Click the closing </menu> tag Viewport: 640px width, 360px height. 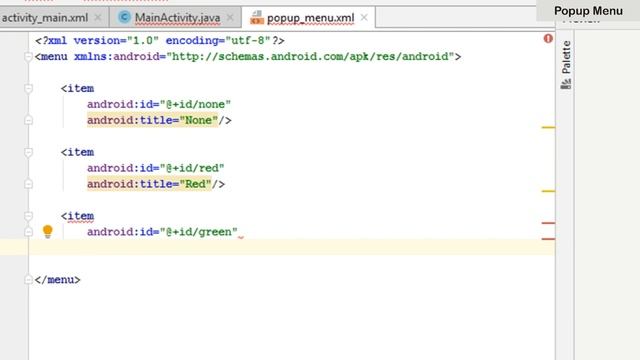pyautogui.click(x=58, y=280)
